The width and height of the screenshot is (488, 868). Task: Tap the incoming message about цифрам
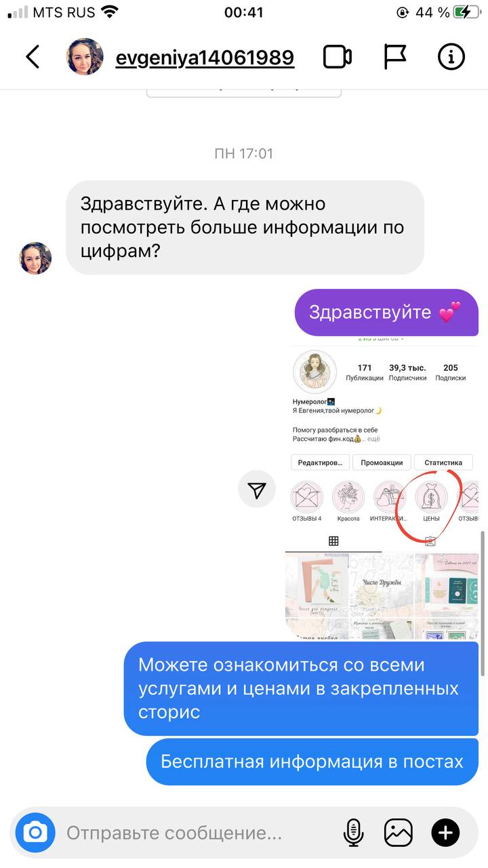pyautogui.click(x=245, y=227)
